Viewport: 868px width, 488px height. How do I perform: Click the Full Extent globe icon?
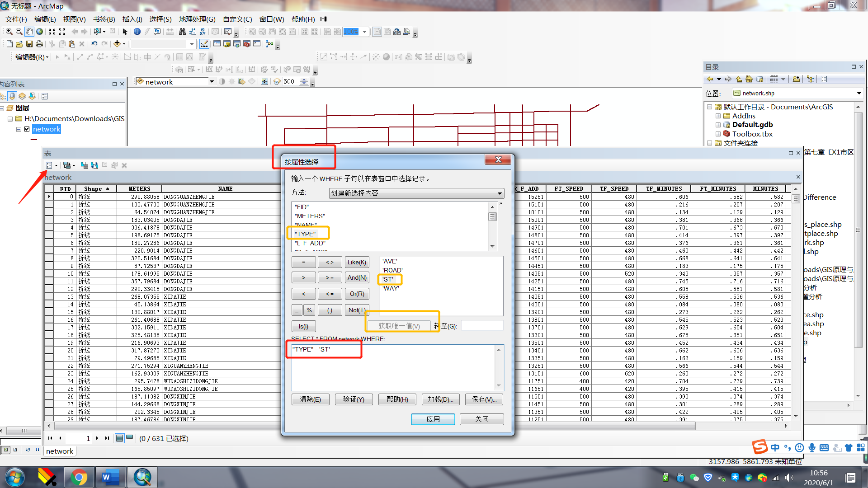(40, 32)
